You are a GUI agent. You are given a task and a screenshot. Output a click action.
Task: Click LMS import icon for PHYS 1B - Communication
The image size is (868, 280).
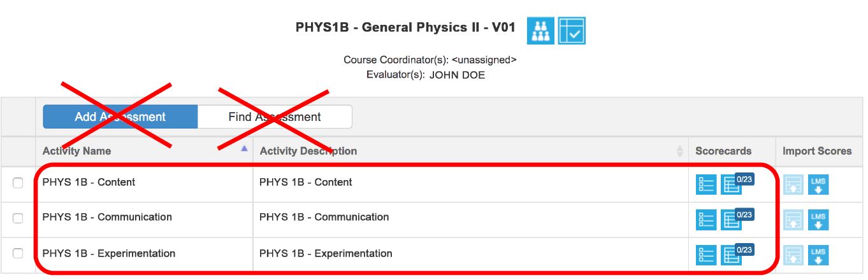coord(818,220)
